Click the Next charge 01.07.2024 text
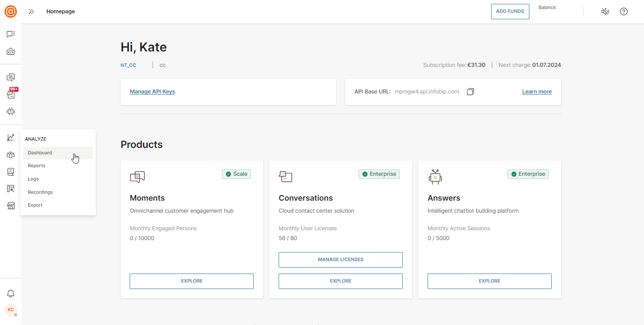644x325 pixels. point(530,65)
